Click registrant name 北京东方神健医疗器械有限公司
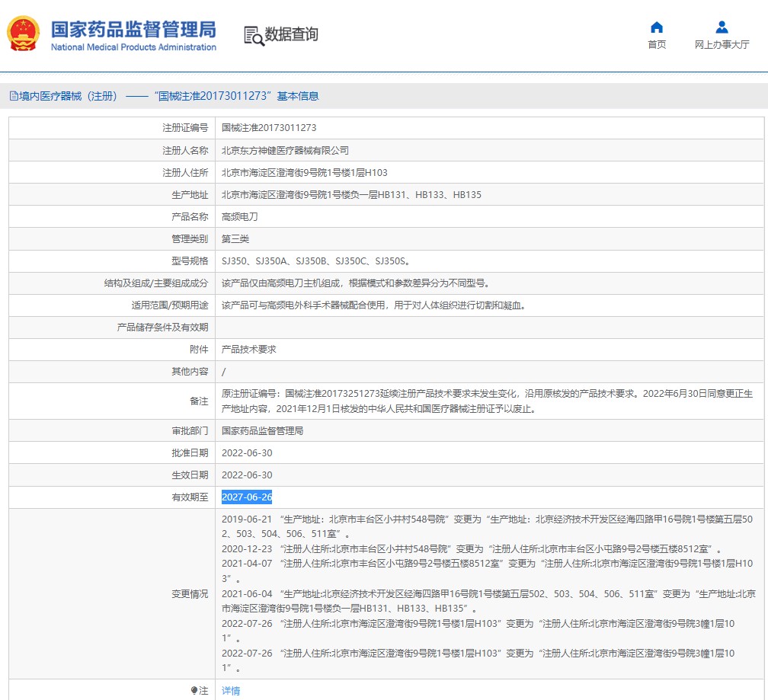Screen dimensions: 768x700 pos(285,151)
